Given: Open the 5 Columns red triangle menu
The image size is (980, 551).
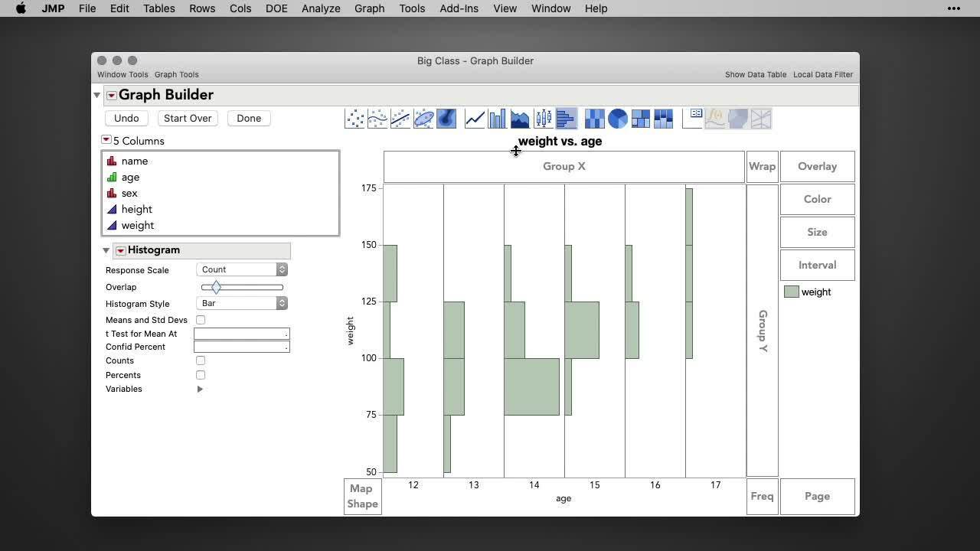Looking at the screenshot, I should pos(106,140).
